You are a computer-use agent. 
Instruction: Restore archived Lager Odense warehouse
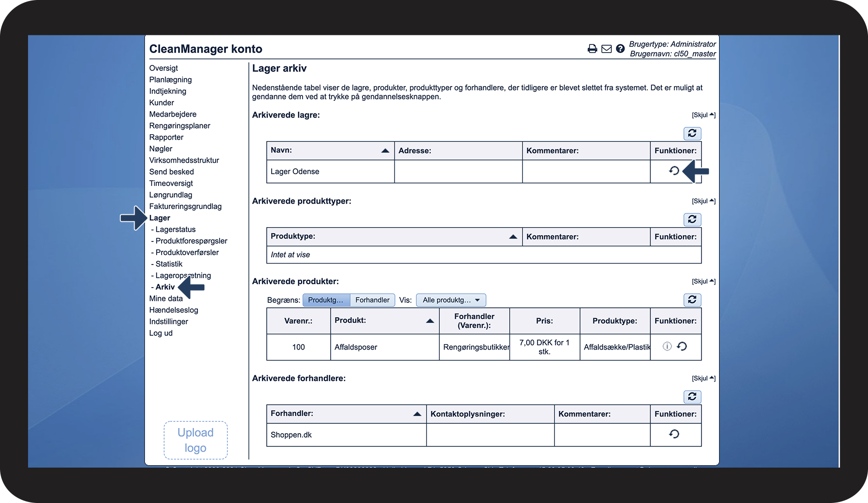coord(674,171)
